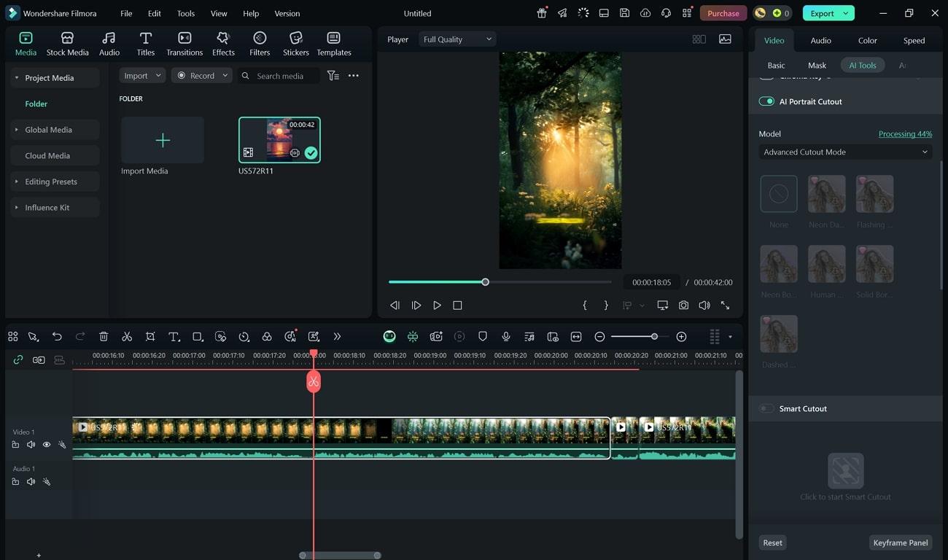The width and height of the screenshot is (948, 560).
Task: Open the Advanced Cutout Mode dropdown
Action: point(845,152)
